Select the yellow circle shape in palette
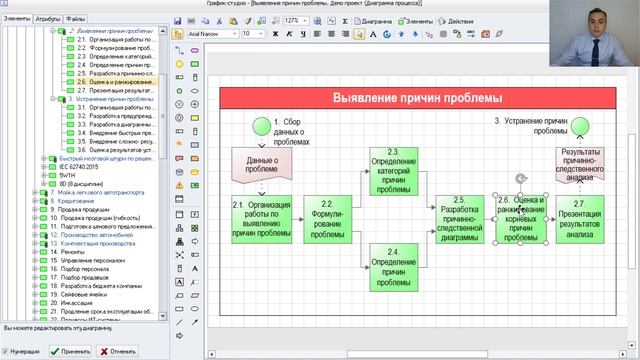This screenshot has width=640, height=360. coord(179,64)
